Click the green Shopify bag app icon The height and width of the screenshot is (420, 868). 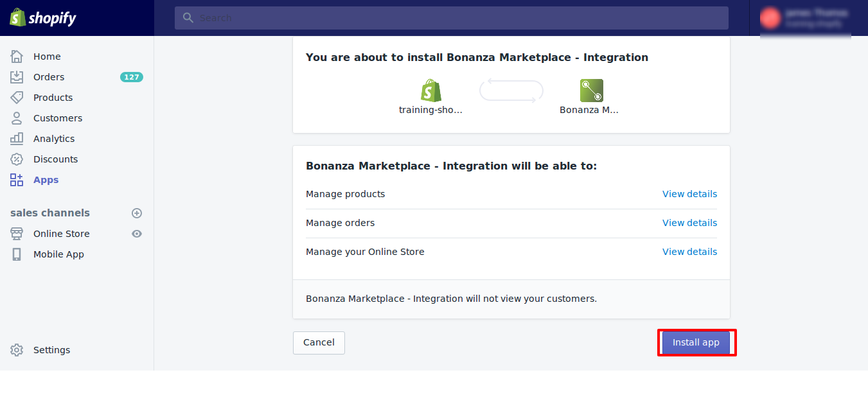(431, 91)
